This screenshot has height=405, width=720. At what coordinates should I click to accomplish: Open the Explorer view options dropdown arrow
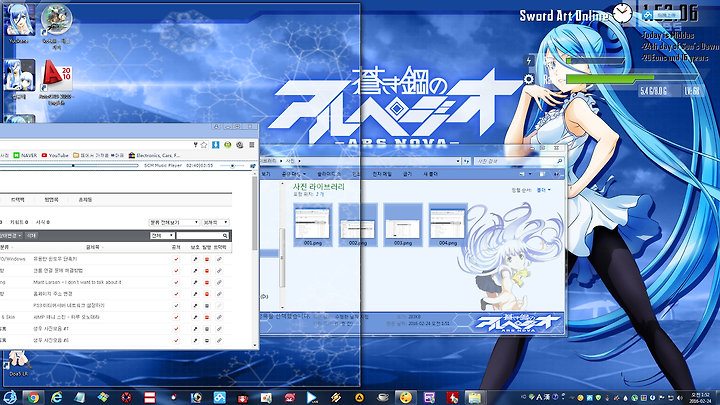pyautogui.click(x=530, y=174)
